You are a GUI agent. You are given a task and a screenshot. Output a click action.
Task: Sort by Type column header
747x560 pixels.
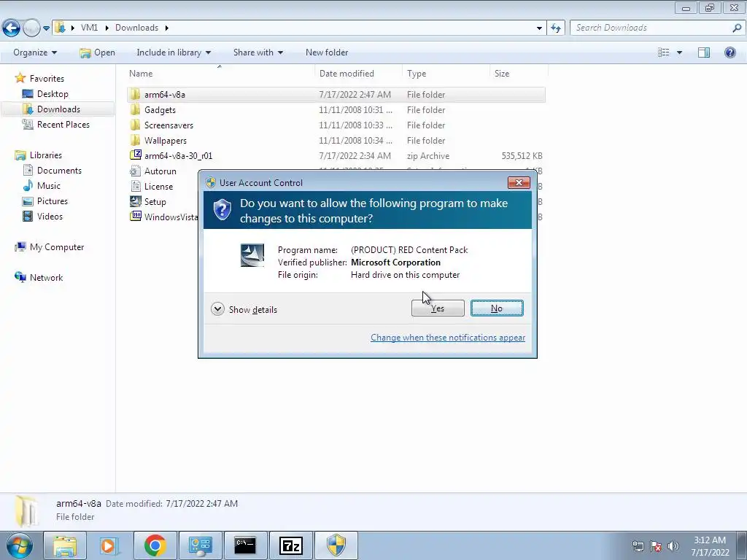click(x=417, y=74)
